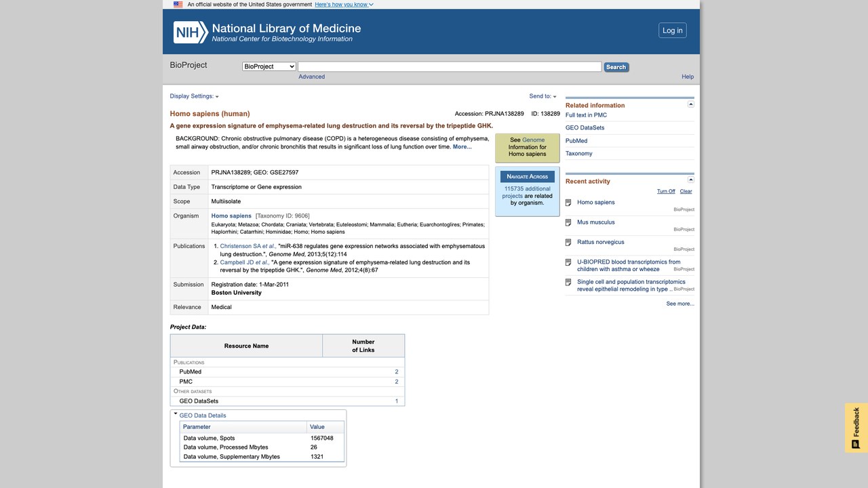Collapse the Related information panel

[691, 104]
